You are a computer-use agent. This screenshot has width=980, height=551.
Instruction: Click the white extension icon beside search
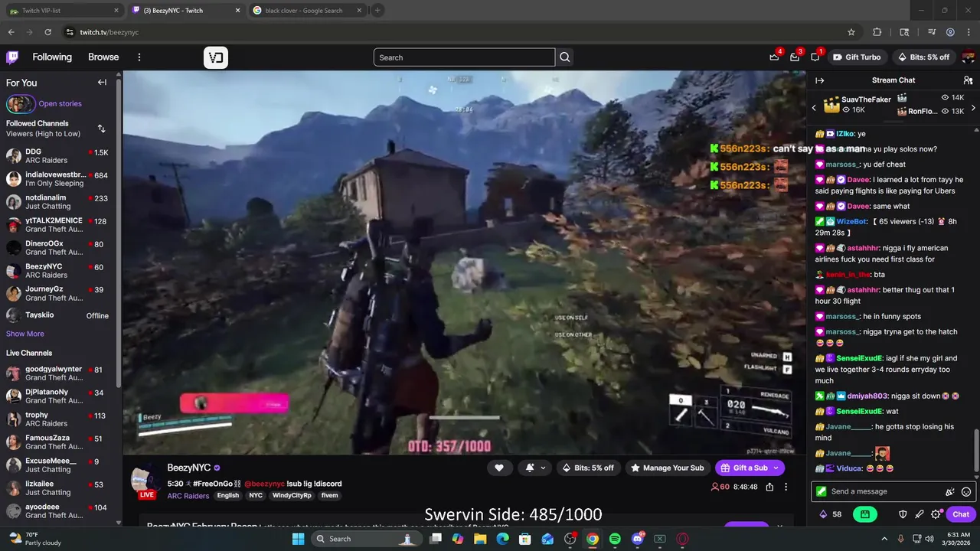coord(216,57)
